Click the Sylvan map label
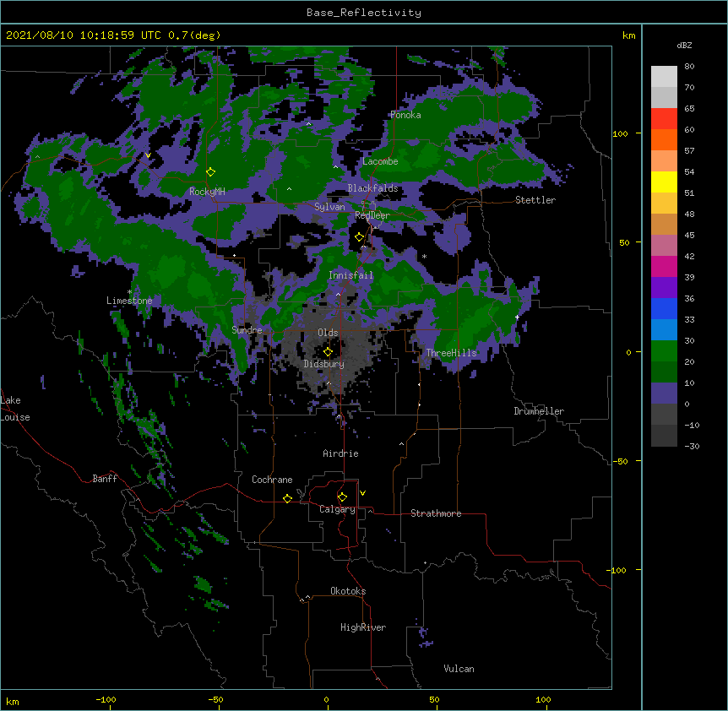Viewport: 728px width, 711px height. coord(329,207)
